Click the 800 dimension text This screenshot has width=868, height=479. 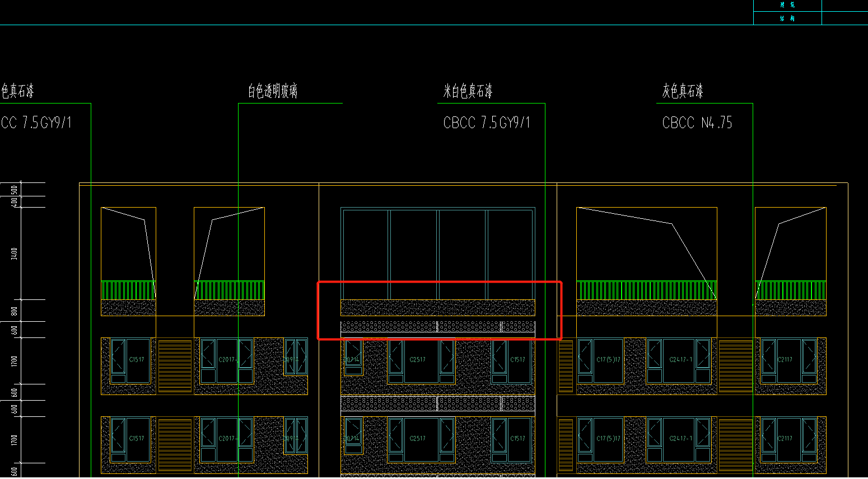point(14,311)
